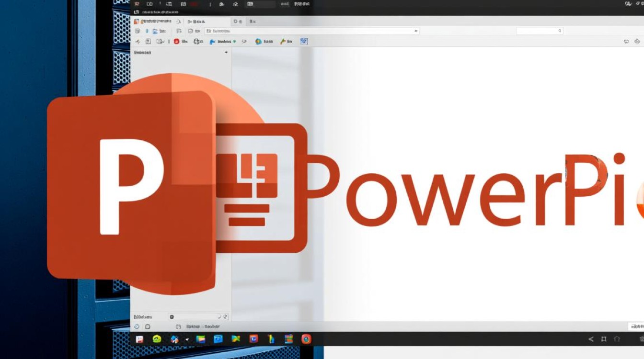Open the green round app in the taskbar
The height and width of the screenshot is (359, 644).
(x=157, y=339)
